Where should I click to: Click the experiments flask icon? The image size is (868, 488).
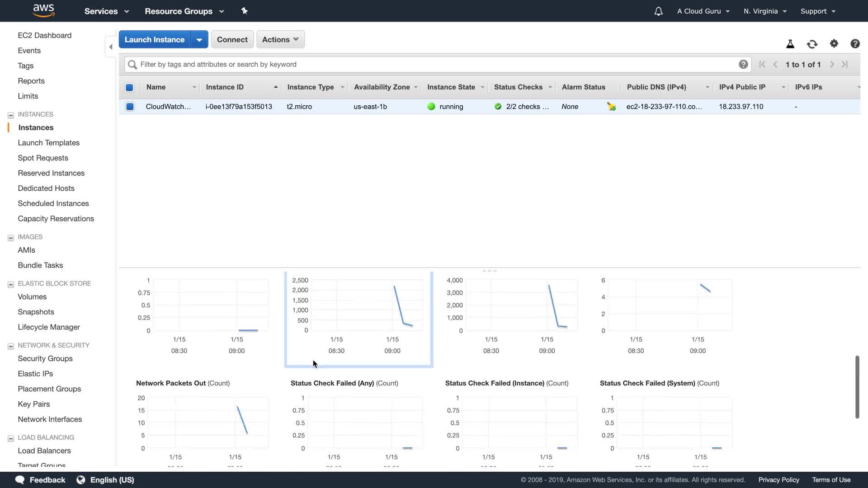[x=790, y=44]
